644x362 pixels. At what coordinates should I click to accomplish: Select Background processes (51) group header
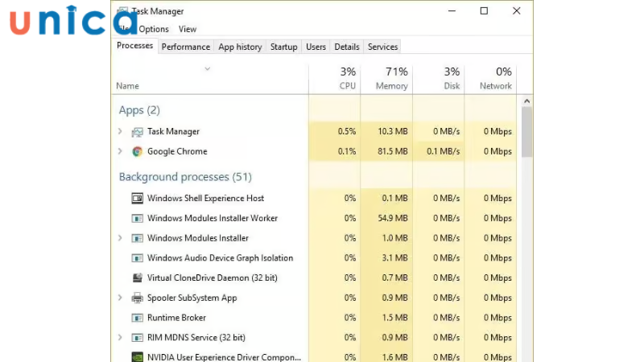[x=185, y=177]
